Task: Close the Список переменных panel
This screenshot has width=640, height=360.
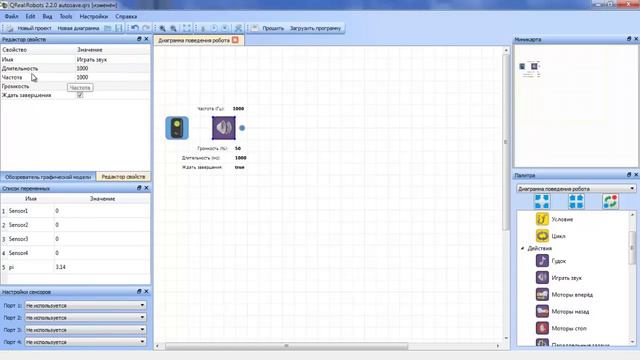Action: pos(147,188)
